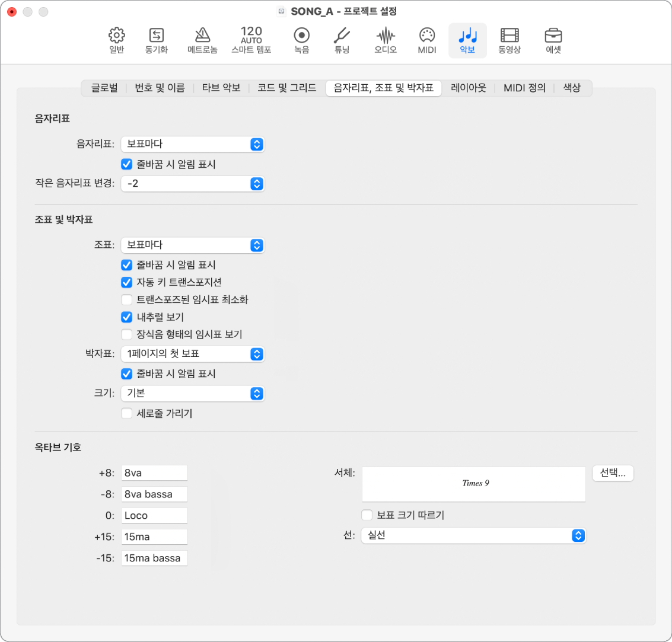Open the 녹음 recording settings
Image resolution: width=672 pixels, height=642 pixels.
pos(302,41)
